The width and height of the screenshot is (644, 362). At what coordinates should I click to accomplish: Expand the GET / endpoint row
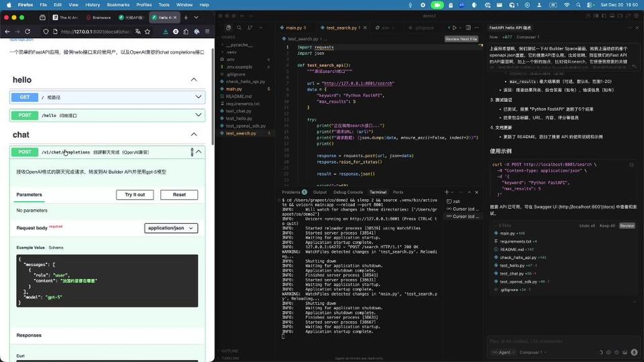107,97
